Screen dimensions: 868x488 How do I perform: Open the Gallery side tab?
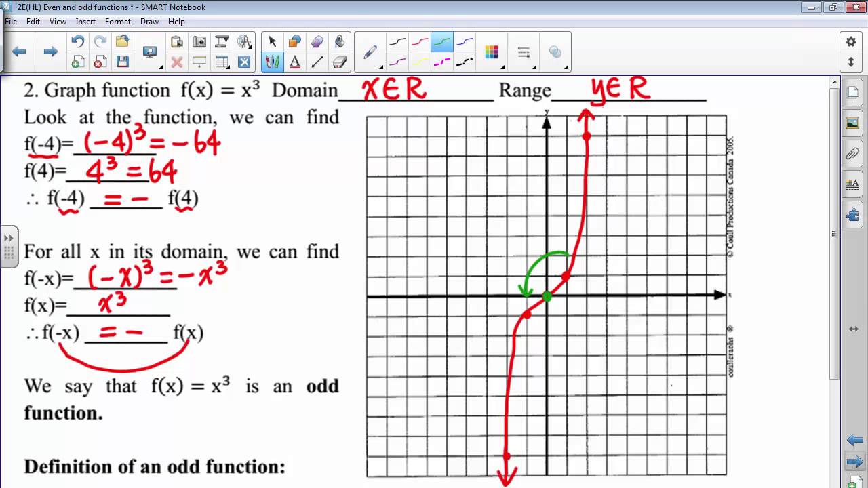click(852, 123)
